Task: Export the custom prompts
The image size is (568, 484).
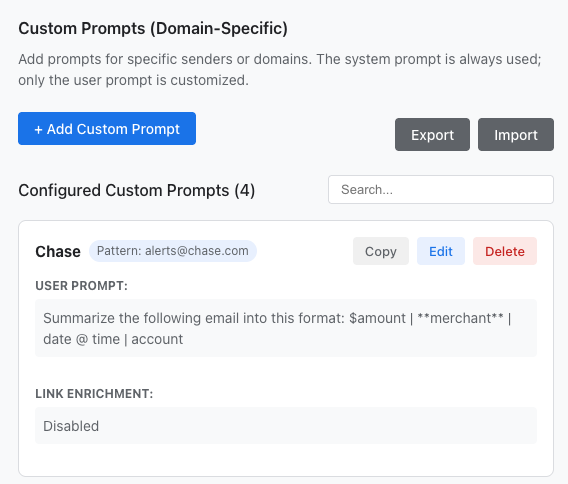Action: (x=432, y=134)
